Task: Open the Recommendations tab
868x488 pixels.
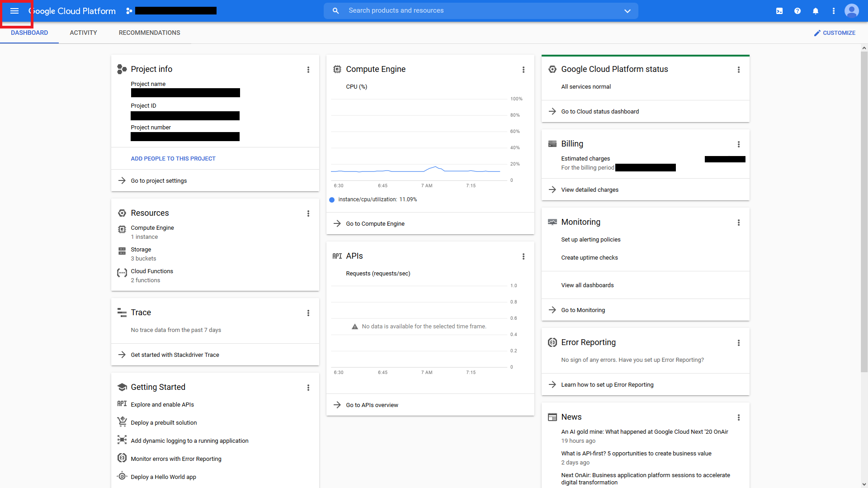Action: click(x=150, y=33)
